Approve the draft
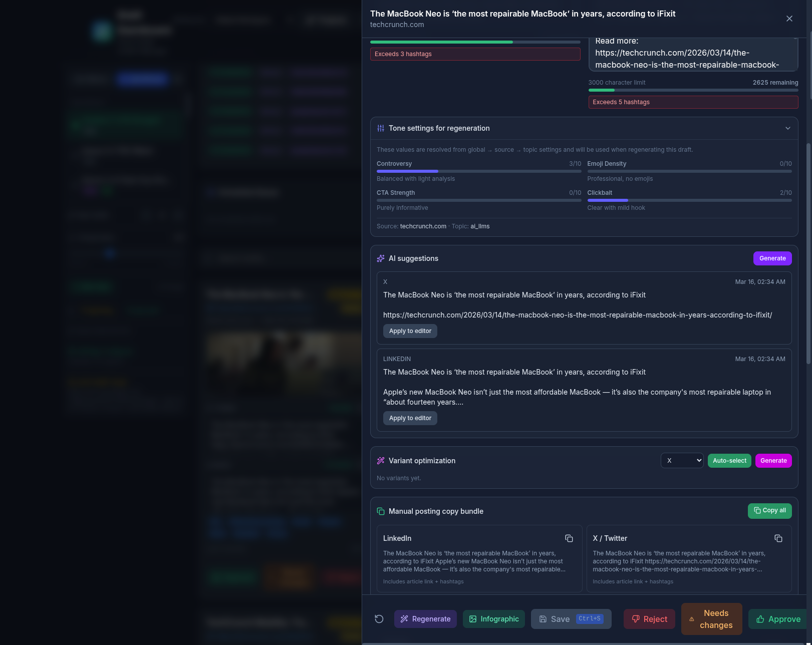The height and width of the screenshot is (645, 812). 777,619
